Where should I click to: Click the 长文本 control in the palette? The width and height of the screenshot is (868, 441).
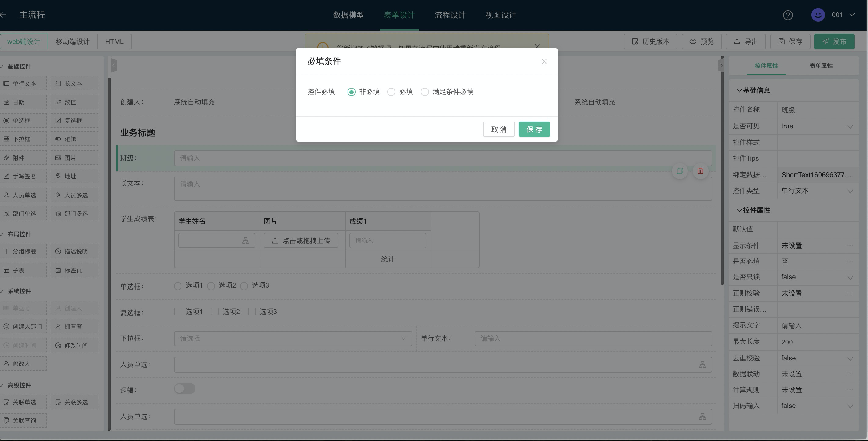(75, 83)
